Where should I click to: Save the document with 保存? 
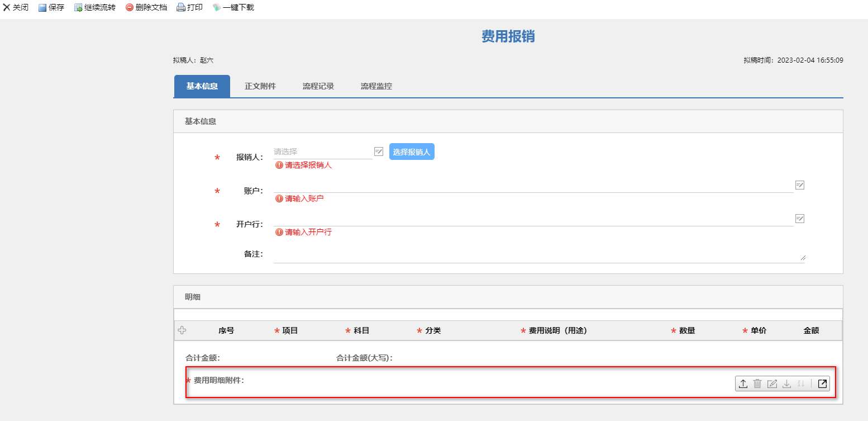point(51,8)
